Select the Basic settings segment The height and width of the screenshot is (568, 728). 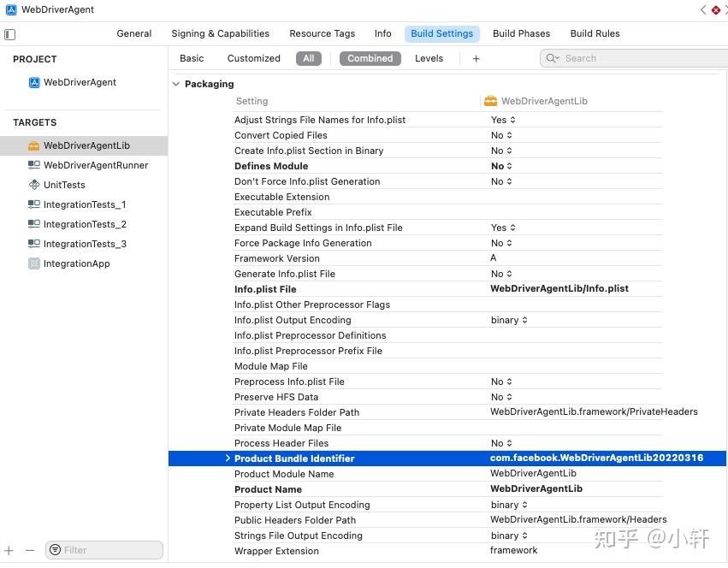(x=191, y=57)
